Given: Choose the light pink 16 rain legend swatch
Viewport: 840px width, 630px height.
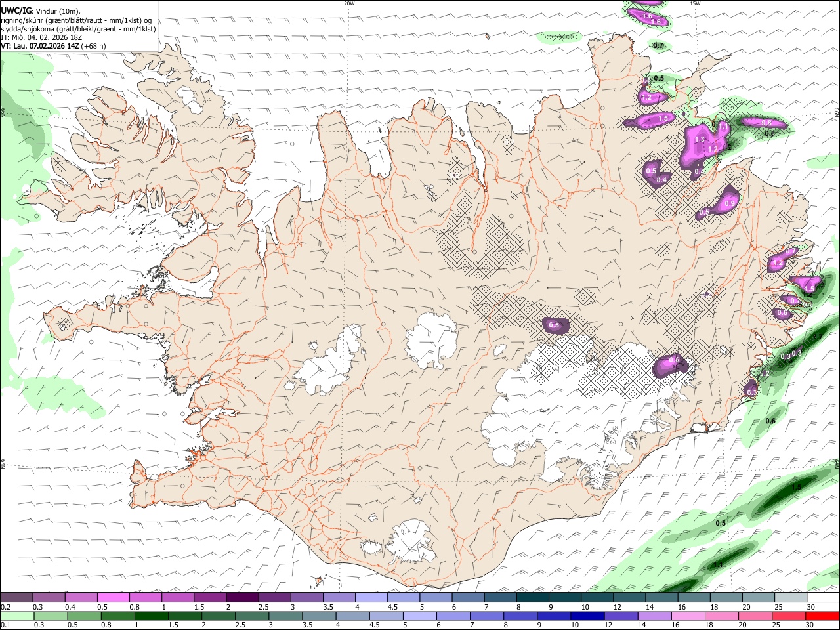Looking at the screenshot, I should coord(688,616).
